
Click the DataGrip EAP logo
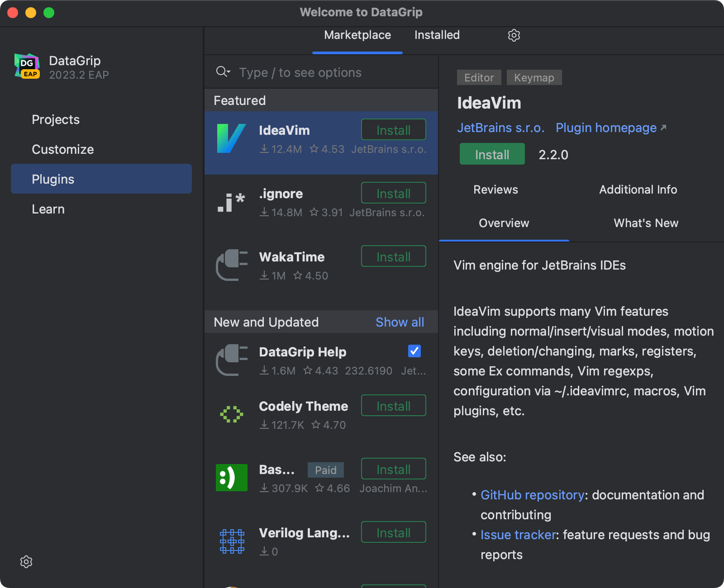click(x=27, y=66)
